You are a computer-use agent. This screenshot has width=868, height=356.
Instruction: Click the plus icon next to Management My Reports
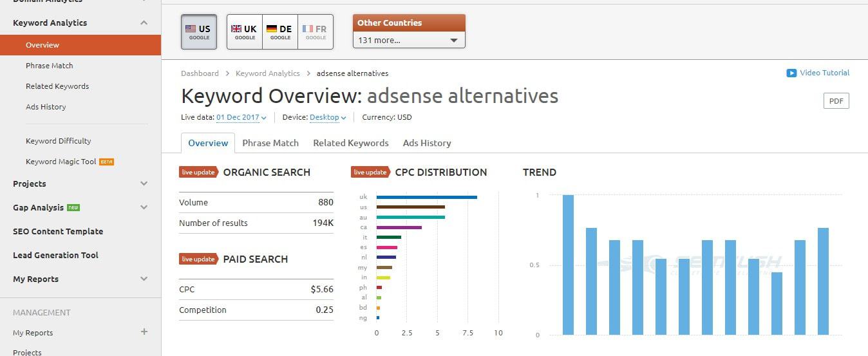pos(144,332)
